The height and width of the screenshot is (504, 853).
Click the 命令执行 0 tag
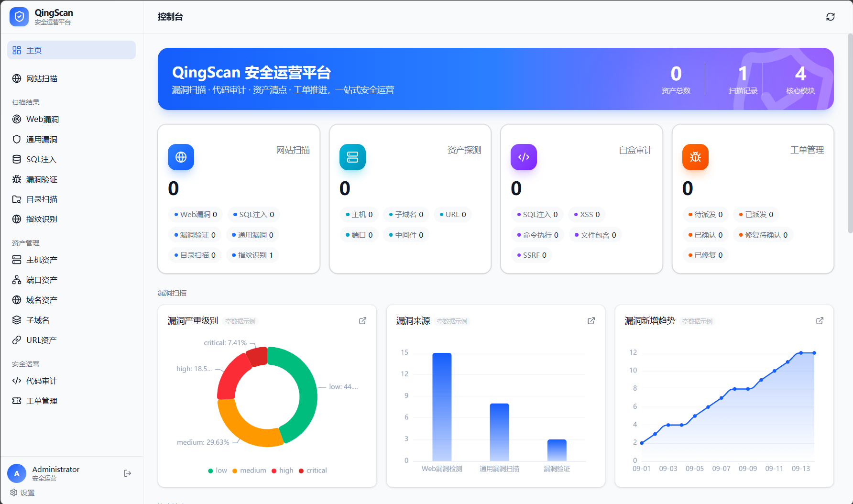[537, 235]
